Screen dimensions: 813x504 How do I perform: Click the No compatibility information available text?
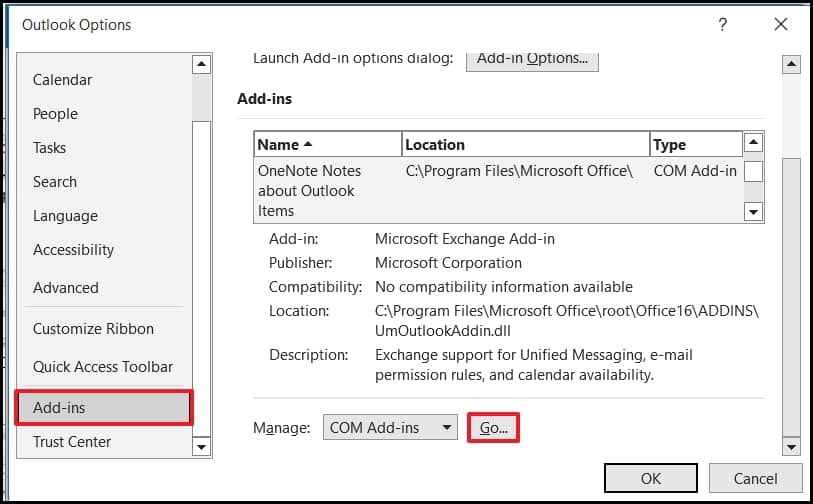(503, 287)
